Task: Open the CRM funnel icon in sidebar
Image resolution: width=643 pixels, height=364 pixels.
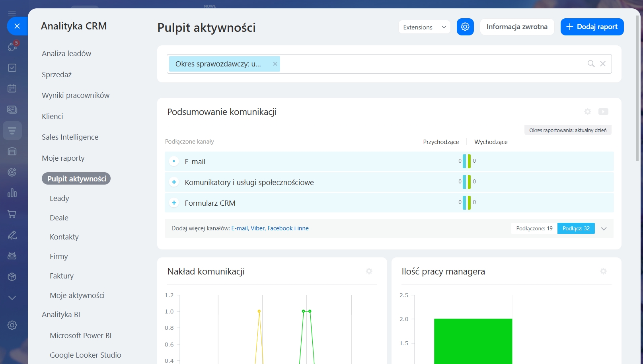Action: coord(12,130)
